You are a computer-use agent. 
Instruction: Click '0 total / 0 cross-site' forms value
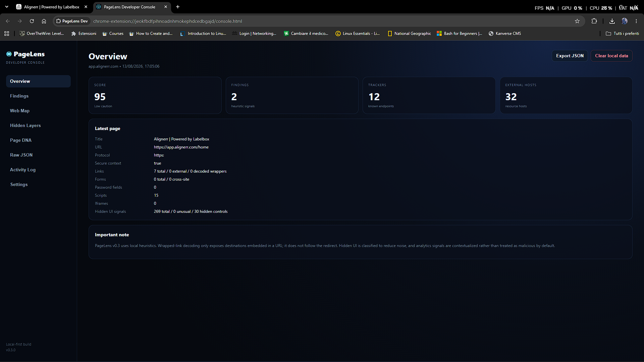click(x=171, y=179)
